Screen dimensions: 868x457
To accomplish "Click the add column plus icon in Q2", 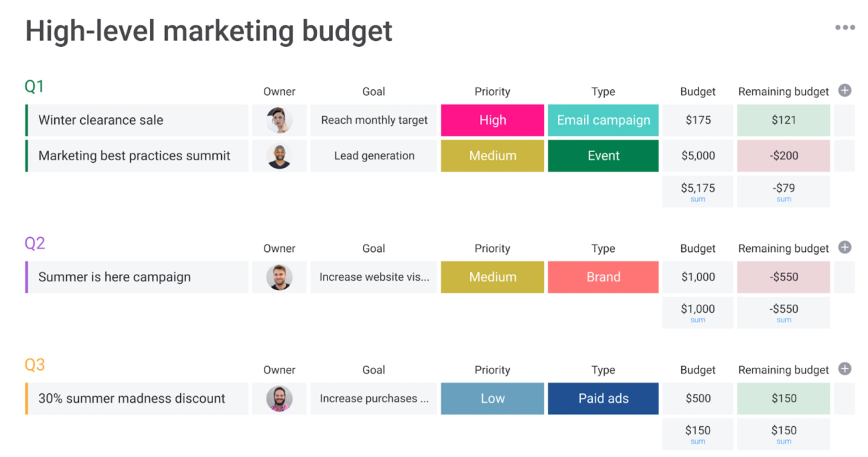I will tap(845, 247).
